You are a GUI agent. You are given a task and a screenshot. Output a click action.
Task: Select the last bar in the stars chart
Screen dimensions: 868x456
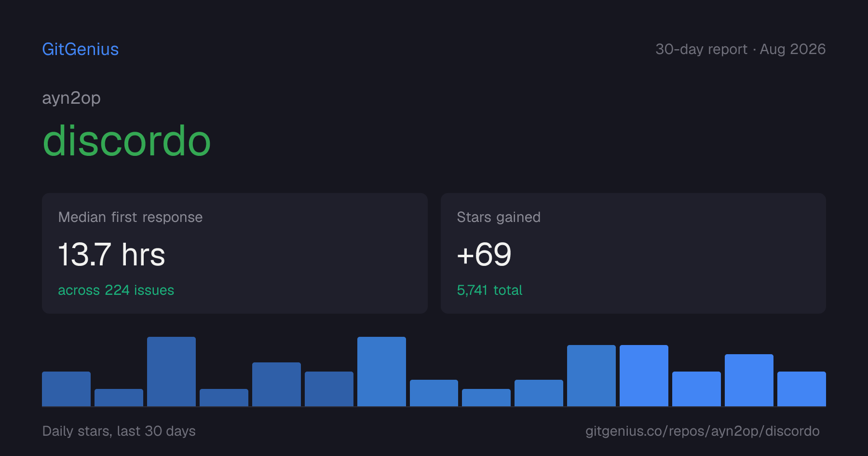801,389
